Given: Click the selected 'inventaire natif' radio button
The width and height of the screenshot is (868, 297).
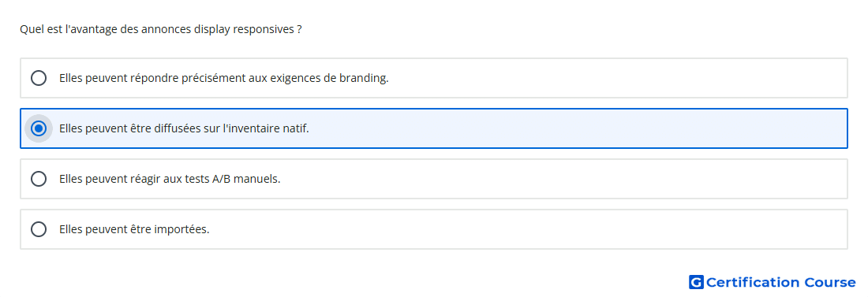Looking at the screenshot, I should (x=39, y=128).
